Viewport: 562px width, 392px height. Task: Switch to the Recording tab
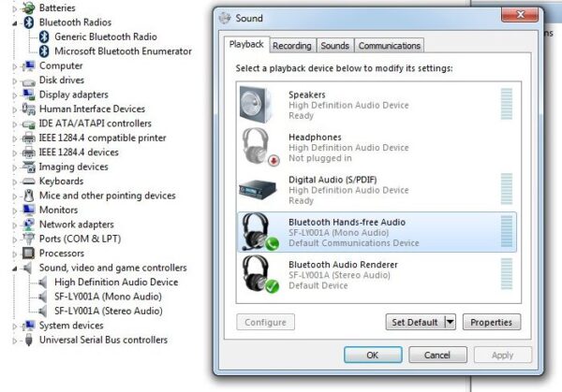(x=291, y=45)
